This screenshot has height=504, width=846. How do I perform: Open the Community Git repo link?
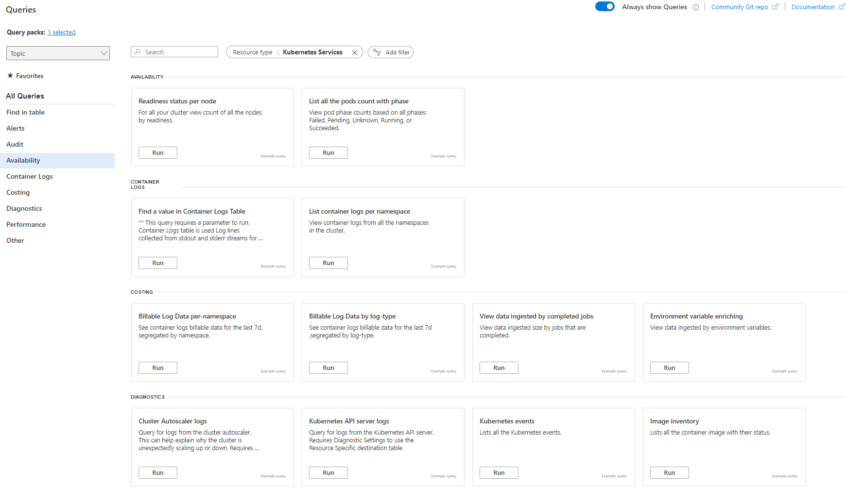[740, 7]
